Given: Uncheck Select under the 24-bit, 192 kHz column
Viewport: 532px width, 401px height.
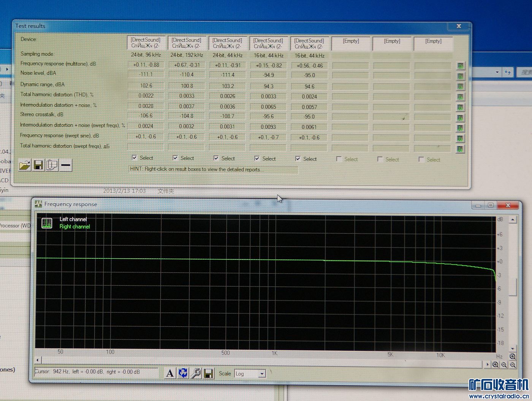Looking at the screenshot, I should [x=175, y=158].
